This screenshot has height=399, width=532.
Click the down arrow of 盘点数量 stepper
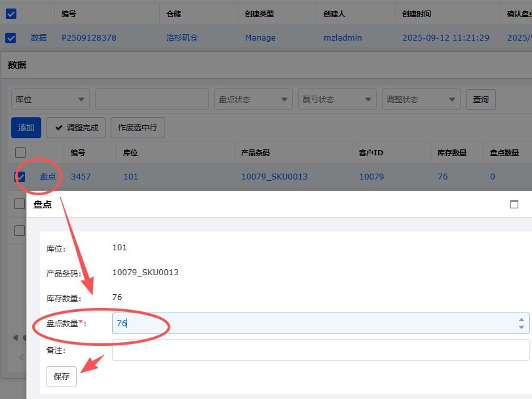(522, 327)
